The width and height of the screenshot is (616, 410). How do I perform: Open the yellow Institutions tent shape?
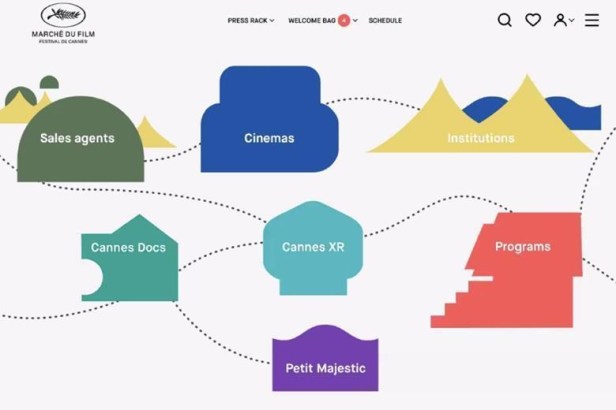pos(480,135)
